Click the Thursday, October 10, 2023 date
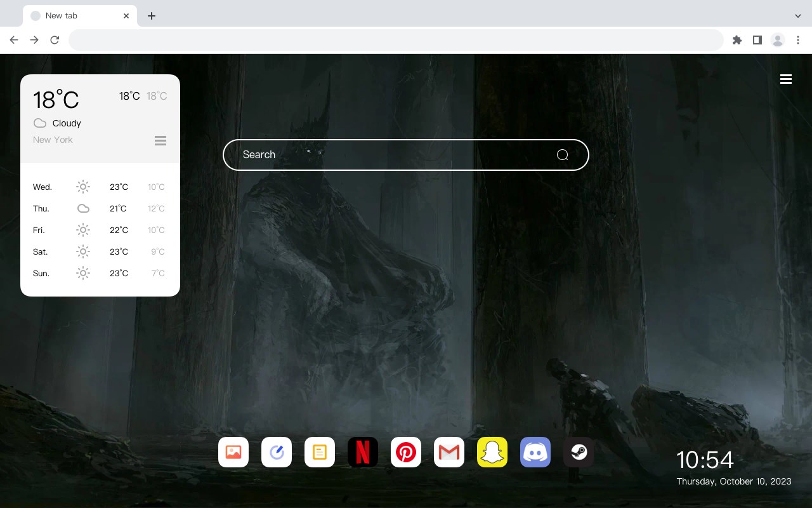The width and height of the screenshot is (812, 508). [734, 481]
